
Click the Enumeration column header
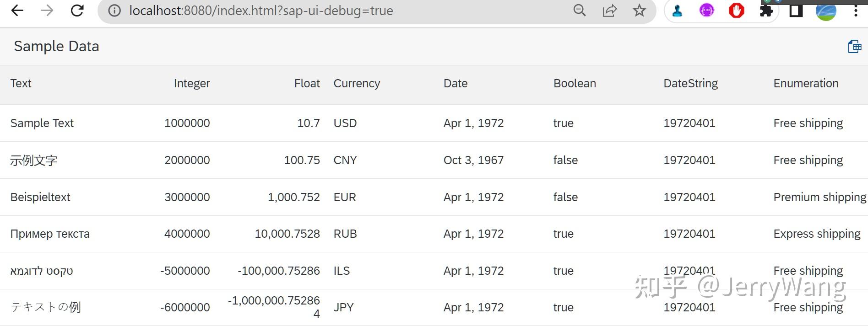pos(806,83)
